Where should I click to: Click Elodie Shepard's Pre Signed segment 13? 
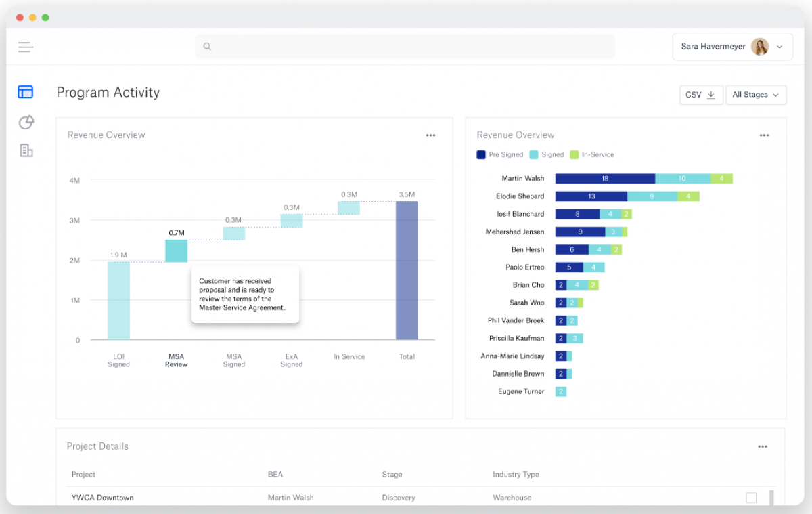click(591, 196)
